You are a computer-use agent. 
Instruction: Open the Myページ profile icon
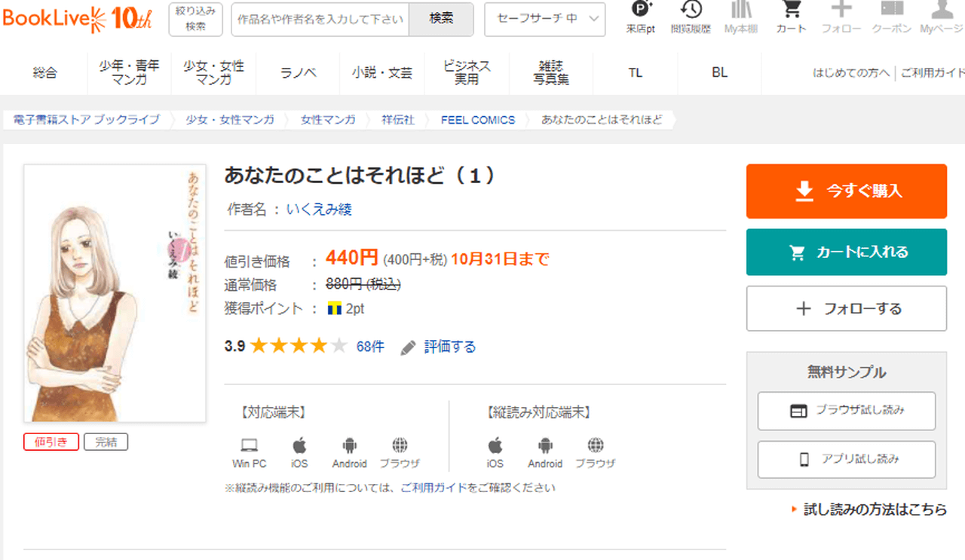942,11
